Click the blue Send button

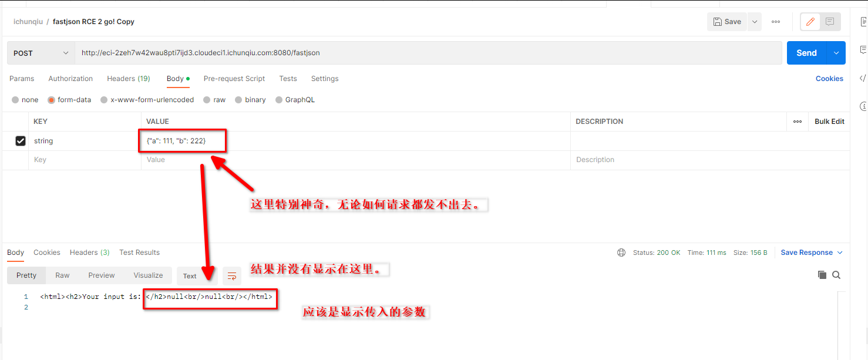[x=806, y=53]
